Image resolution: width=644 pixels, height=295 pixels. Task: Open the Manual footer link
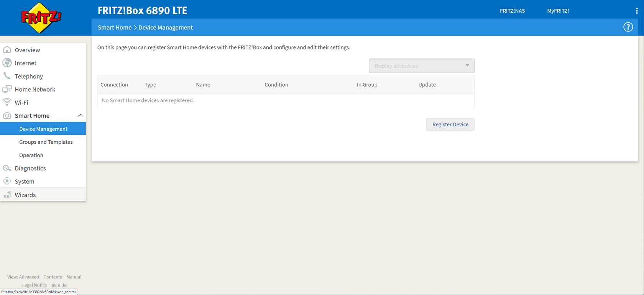click(x=74, y=277)
